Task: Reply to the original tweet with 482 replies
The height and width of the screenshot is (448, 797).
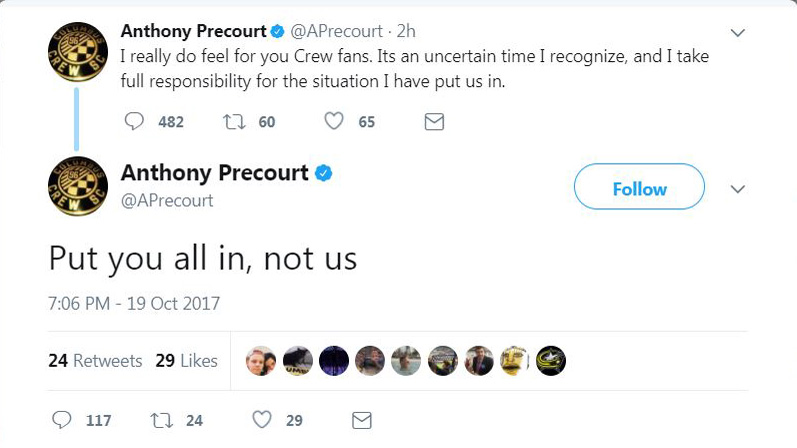Action: [135, 121]
